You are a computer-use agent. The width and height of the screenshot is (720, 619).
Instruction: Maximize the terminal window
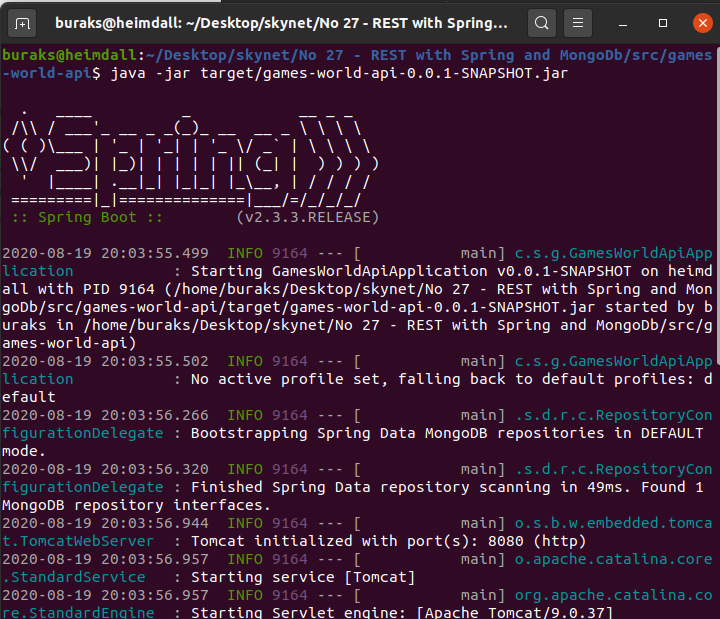[x=663, y=23]
